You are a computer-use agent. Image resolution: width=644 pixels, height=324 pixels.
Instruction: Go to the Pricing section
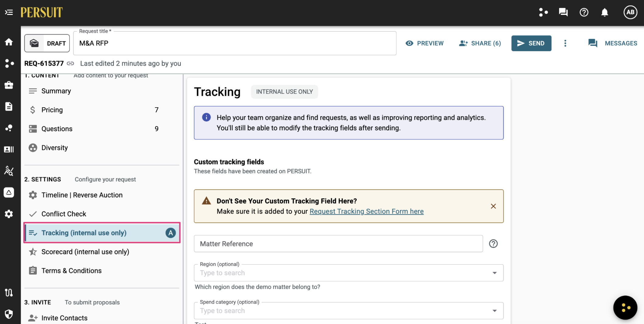point(102,110)
